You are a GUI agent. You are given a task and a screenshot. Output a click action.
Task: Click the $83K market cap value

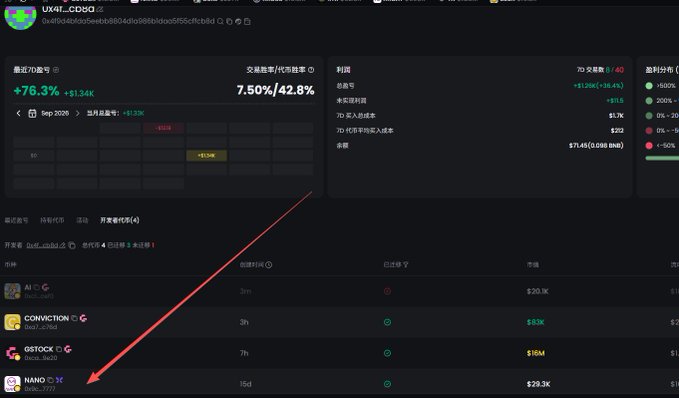[536, 322]
